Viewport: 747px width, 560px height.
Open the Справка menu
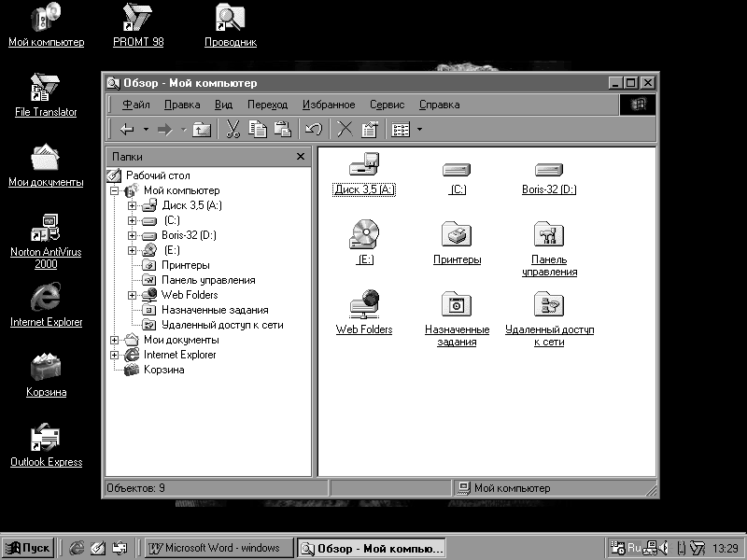point(439,105)
